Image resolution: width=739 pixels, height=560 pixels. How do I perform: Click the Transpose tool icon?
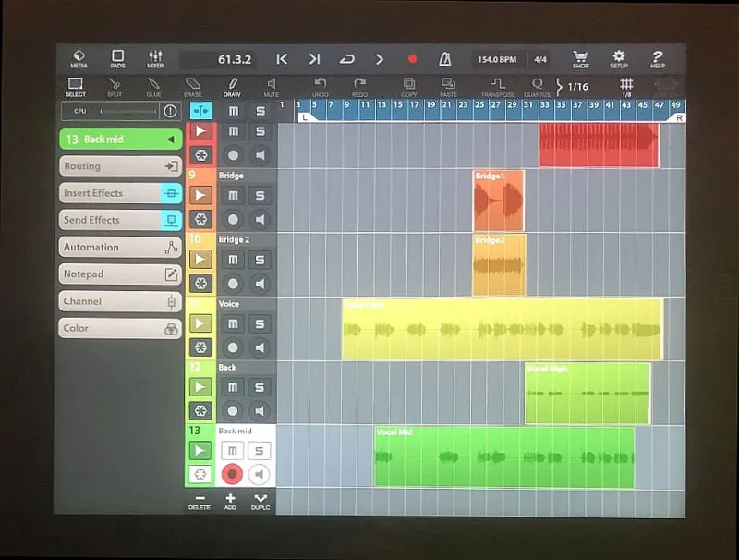click(497, 87)
